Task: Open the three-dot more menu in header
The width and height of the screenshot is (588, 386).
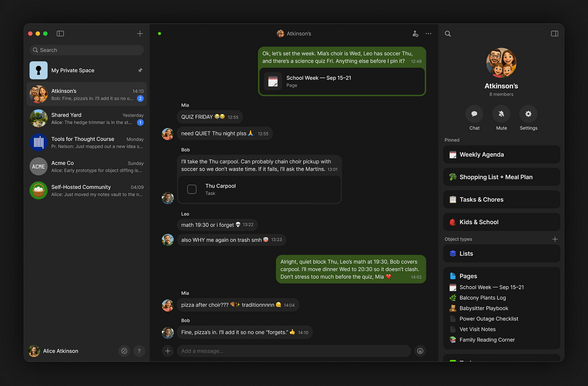Action: pyautogui.click(x=428, y=33)
